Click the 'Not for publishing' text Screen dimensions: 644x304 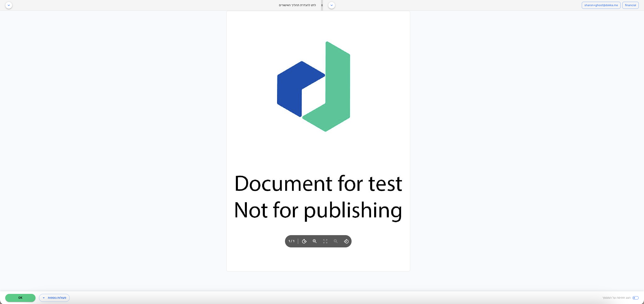point(318,210)
